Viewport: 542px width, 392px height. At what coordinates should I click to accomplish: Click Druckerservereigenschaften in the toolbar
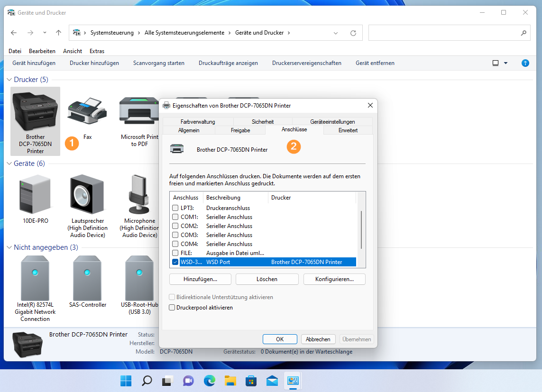(x=307, y=63)
